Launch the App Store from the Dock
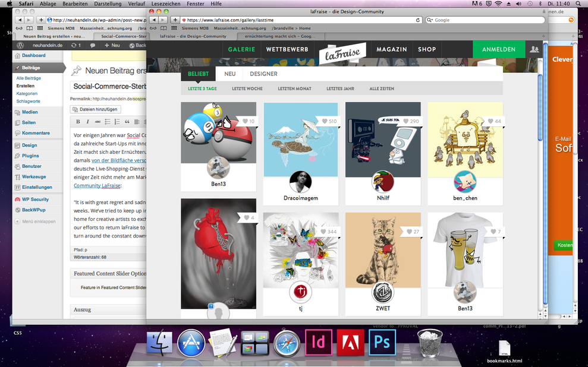The height and width of the screenshot is (367, 588). click(x=191, y=343)
